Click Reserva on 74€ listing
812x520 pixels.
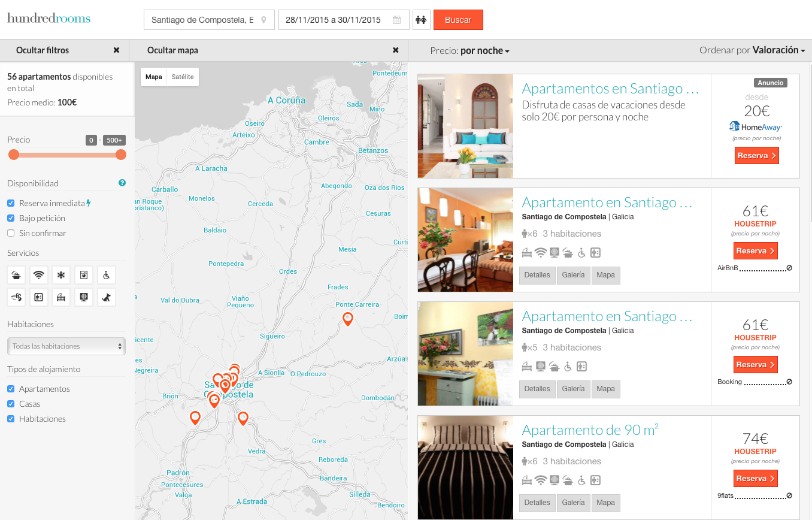pyautogui.click(x=756, y=479)
